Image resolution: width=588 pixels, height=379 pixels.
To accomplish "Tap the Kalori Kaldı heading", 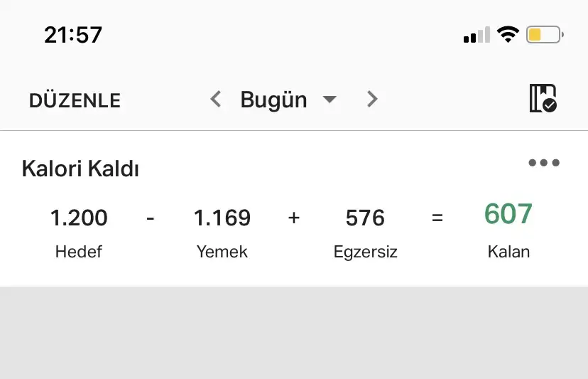I will [80, 169].
